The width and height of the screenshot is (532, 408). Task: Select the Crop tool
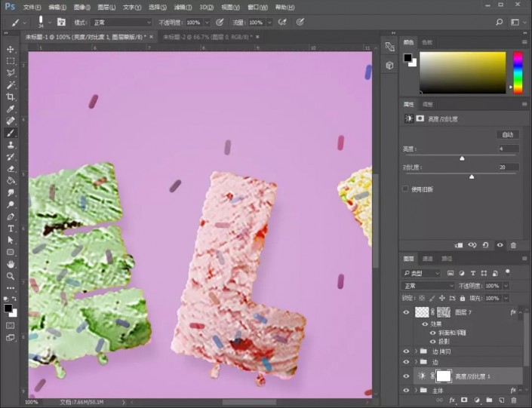pyautogui.click(x=11, y=97)
